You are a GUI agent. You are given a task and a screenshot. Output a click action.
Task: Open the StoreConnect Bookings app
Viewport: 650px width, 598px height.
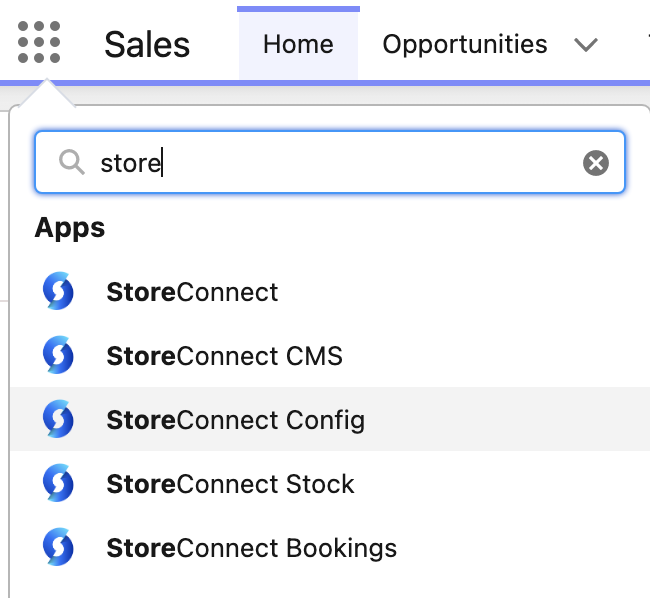click(x=251, y=548)
